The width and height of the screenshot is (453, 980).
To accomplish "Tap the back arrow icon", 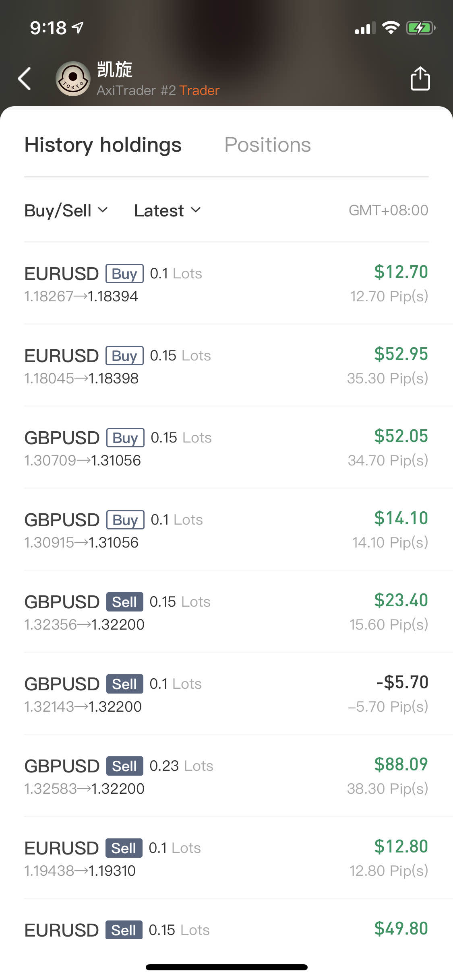I will tap(25, 78).
